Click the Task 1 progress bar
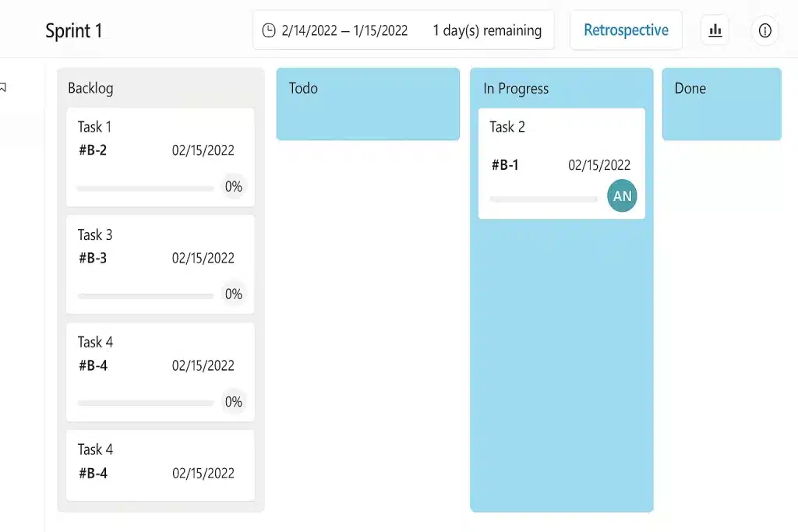798x532 pixels. tap(145, 188)
